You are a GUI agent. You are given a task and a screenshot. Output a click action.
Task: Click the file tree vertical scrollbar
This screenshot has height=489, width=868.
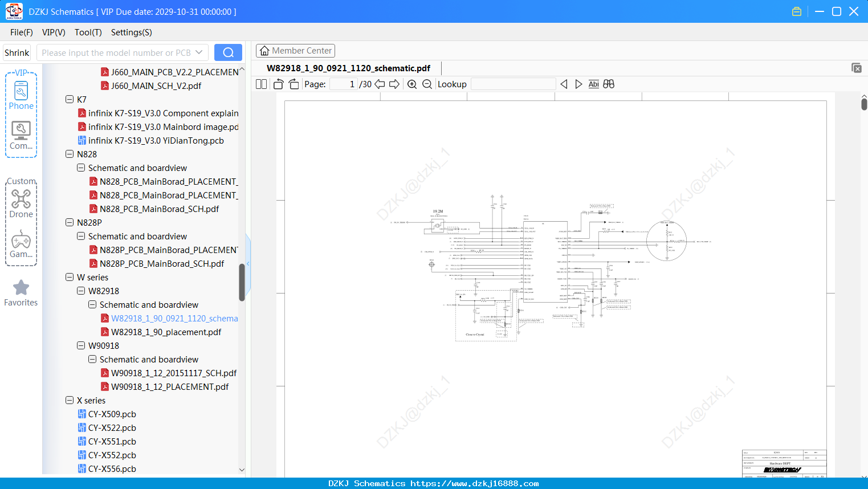point(242,282)
